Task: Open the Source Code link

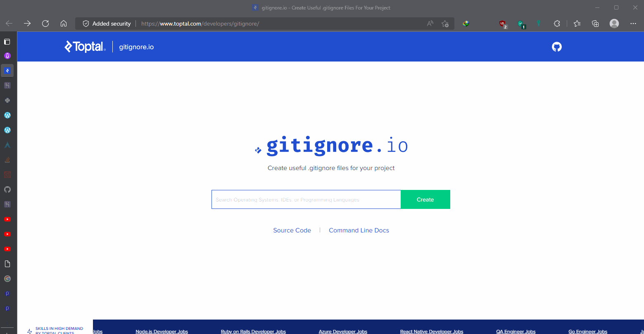Action: point(292,230)
